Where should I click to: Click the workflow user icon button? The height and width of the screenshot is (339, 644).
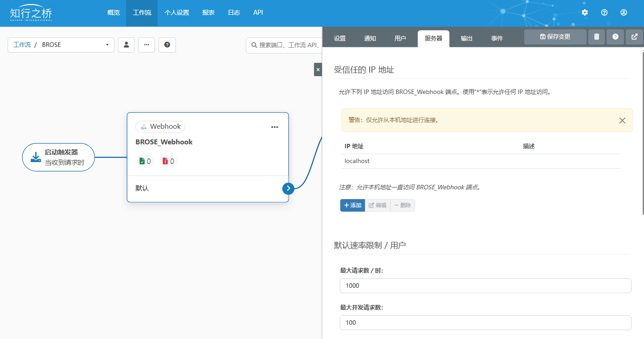(126, 45)
